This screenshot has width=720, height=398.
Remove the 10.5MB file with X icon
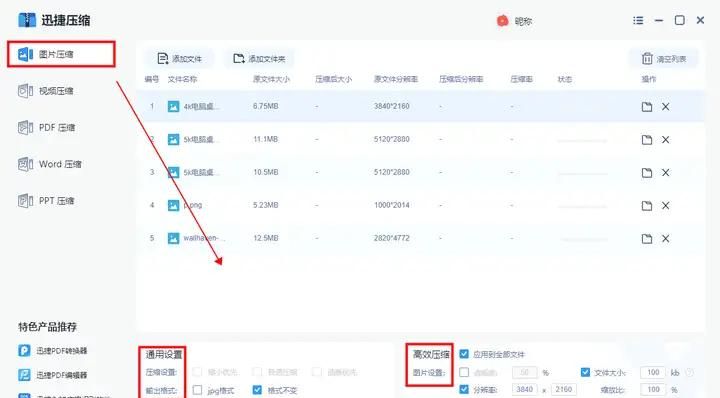click(x=665, y=173)
